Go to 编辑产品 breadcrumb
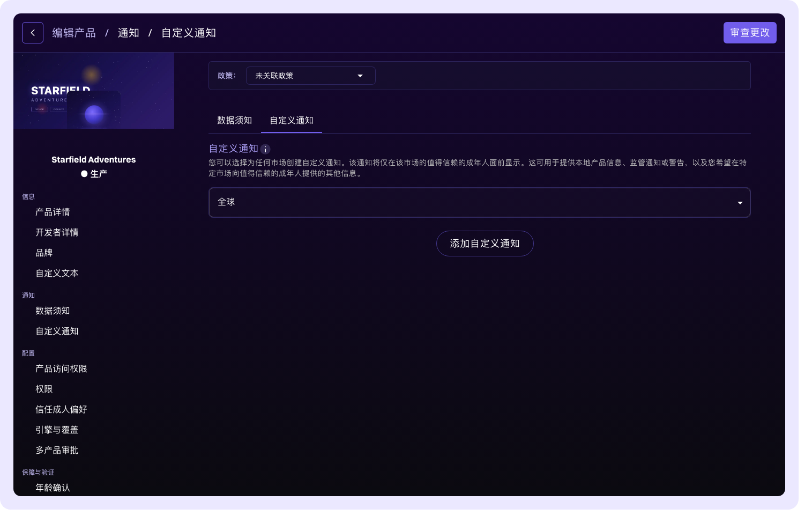Viewport: 812px width, 523px height. click(x=74, y=33)
